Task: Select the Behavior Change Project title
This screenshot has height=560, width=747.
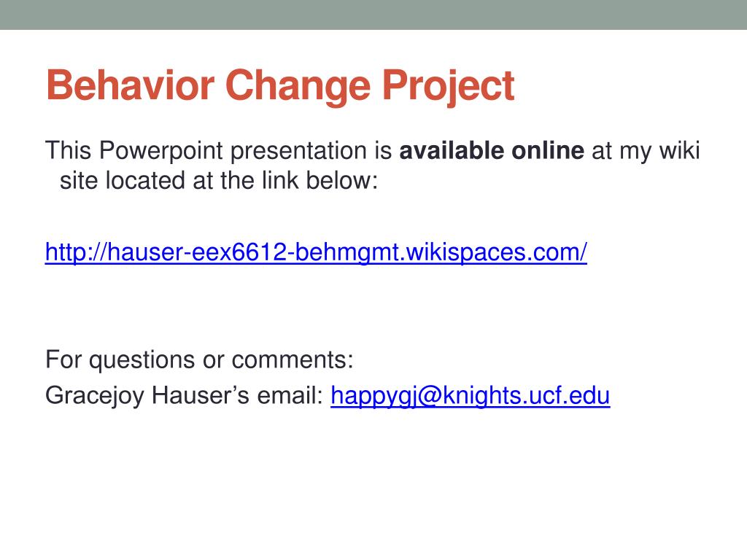Action: coord(280,87)
